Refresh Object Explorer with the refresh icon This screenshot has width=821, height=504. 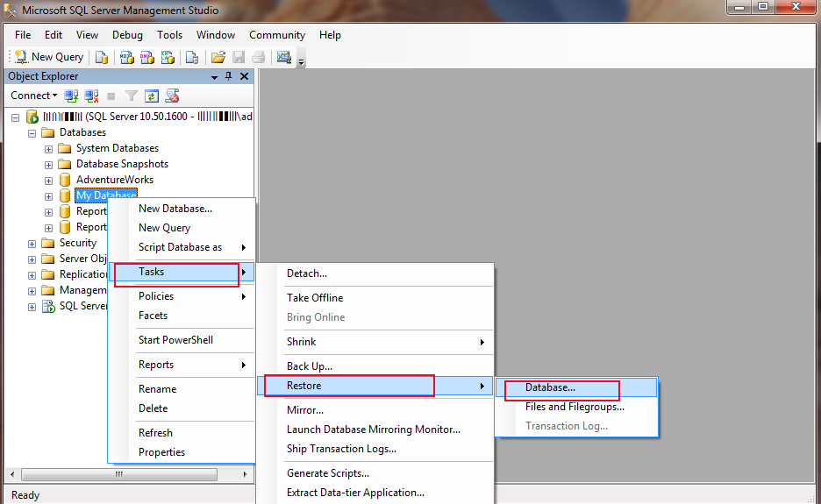(x=152, y=96)
